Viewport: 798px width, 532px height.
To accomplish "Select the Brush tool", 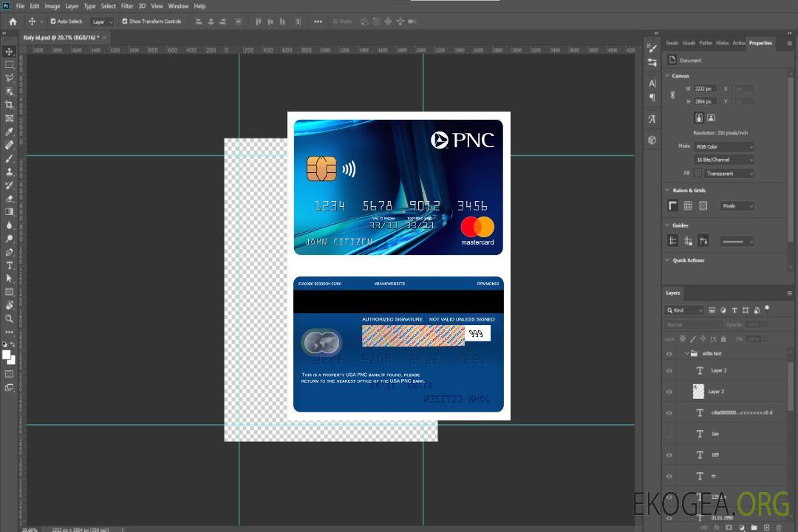I will 9,158.
